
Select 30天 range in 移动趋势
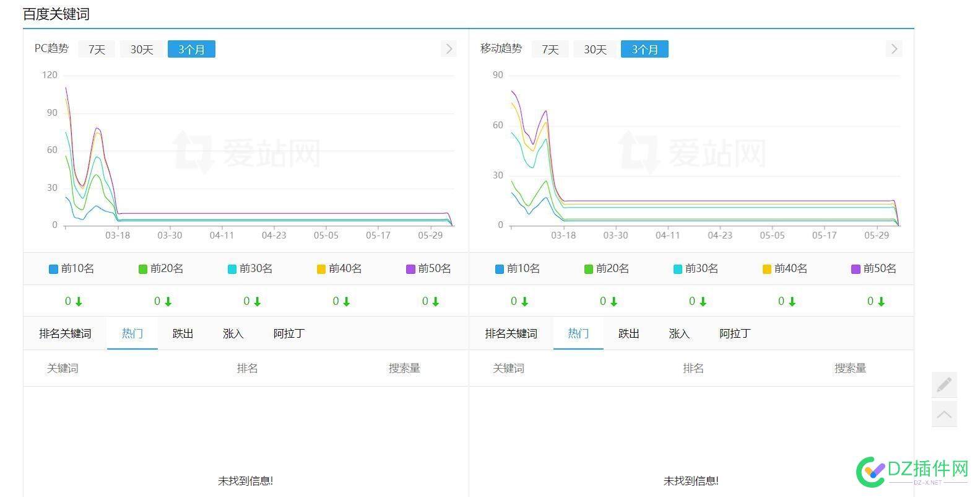click(x=595, y=50)
